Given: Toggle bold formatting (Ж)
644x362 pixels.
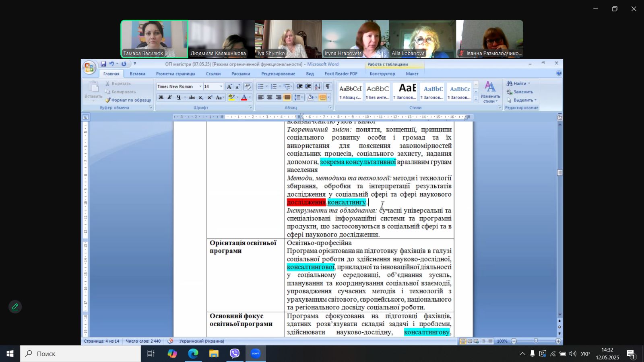Looking at the screenshot, I should tap(161, 97).
